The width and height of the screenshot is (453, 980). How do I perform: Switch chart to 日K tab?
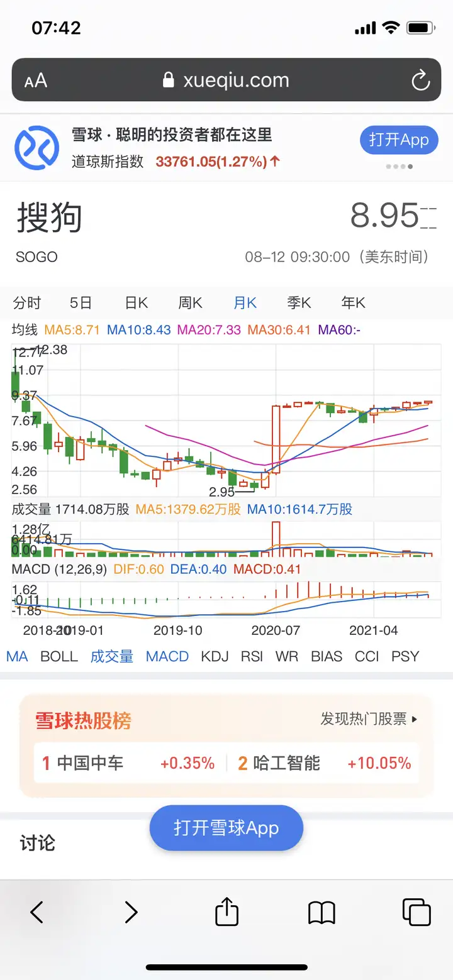[136, 303]
